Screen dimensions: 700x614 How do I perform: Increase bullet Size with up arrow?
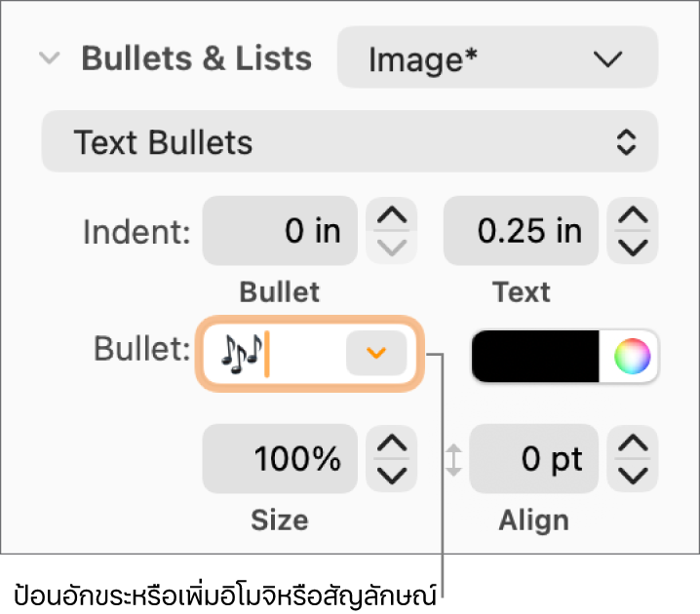point(391,444)
